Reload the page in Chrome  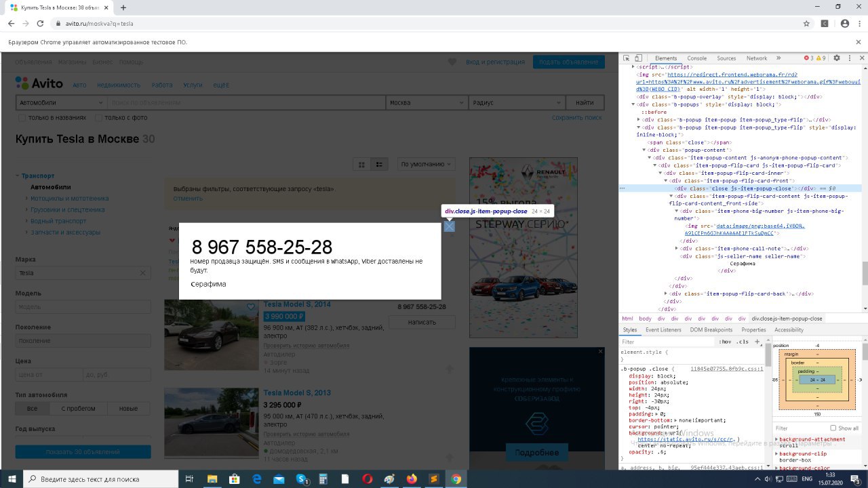[x=40, y=23]
